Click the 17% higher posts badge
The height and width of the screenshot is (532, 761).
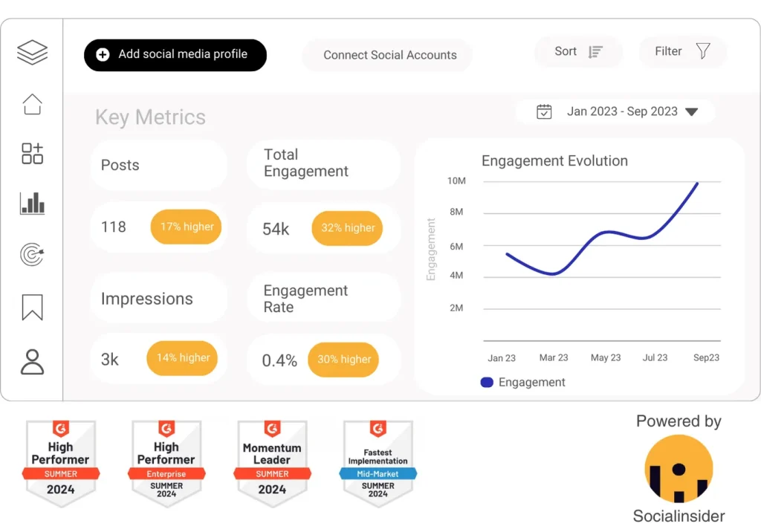187,227
